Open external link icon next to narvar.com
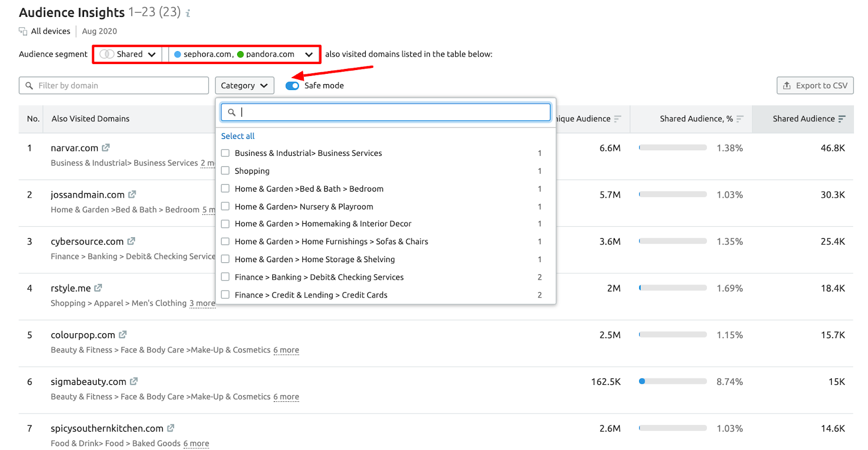The width and height of the screenshot is (868, 450). [106, 148]
